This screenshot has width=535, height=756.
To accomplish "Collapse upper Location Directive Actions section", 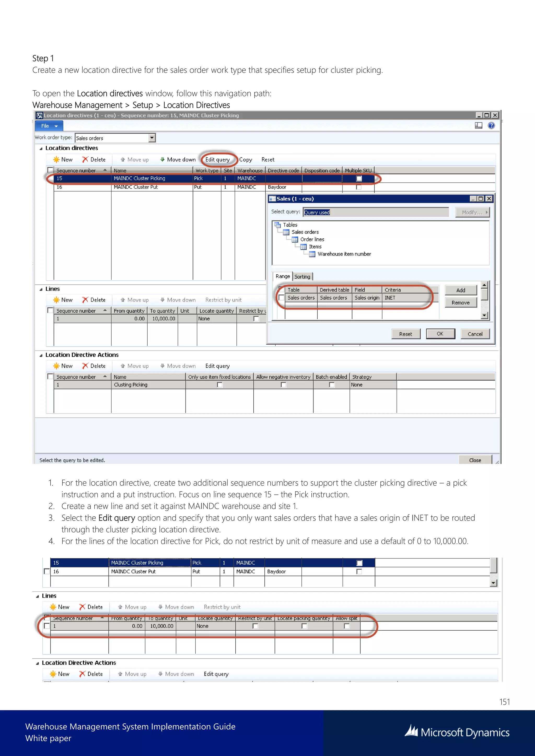I will [41, 355].
